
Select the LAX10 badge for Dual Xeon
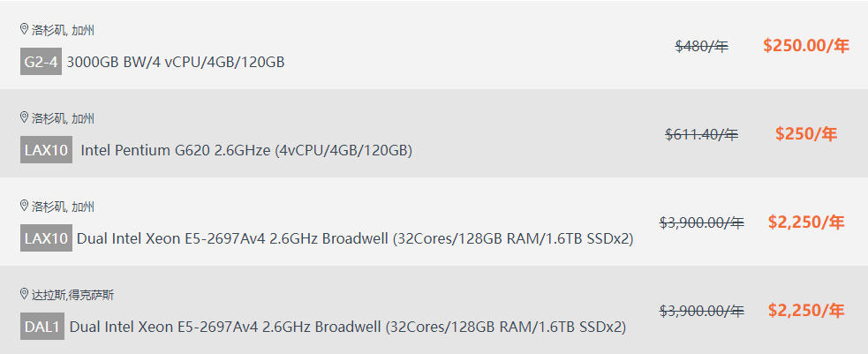pos(46,238)
